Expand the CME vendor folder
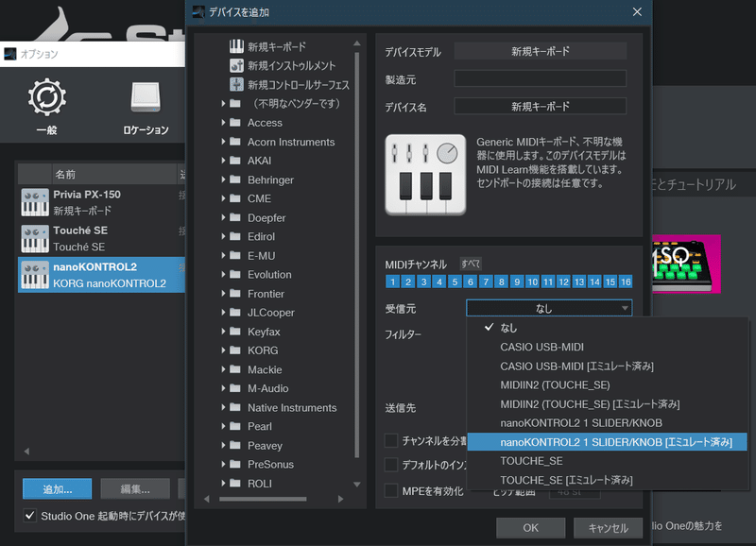This screenshot has width=756, height=546. pos(223,198)
